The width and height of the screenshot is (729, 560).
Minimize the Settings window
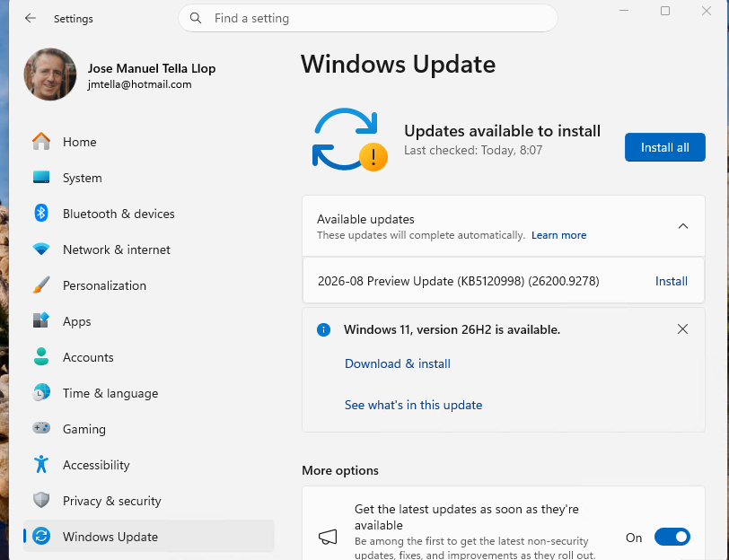click(624, 11)
